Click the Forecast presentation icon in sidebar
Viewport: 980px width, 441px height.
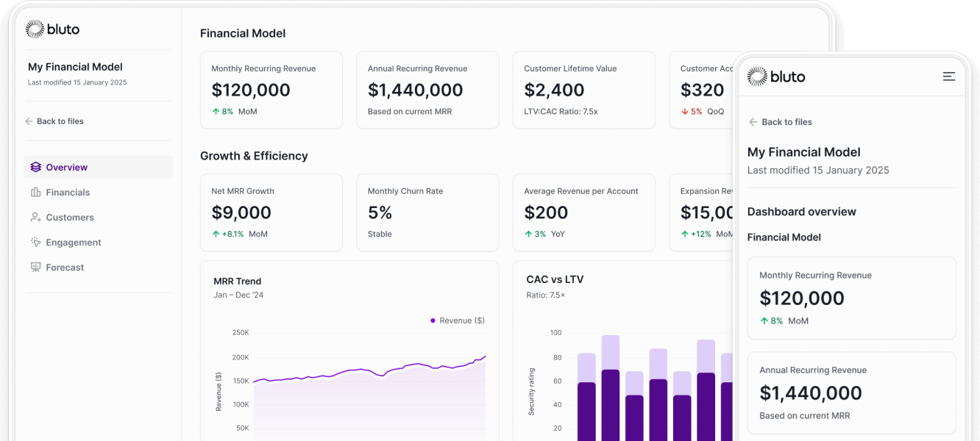click(35, 268)
